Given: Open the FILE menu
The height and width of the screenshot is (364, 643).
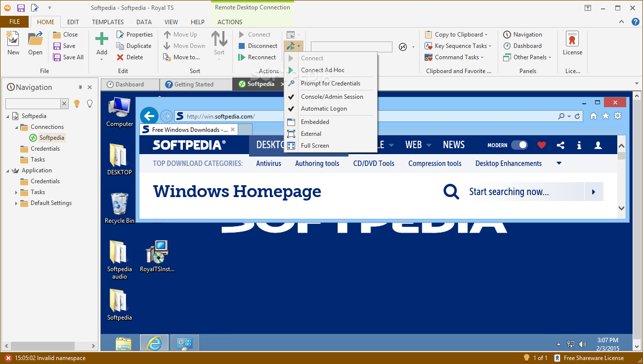Looking at the screenshot, I should point(14,22).
